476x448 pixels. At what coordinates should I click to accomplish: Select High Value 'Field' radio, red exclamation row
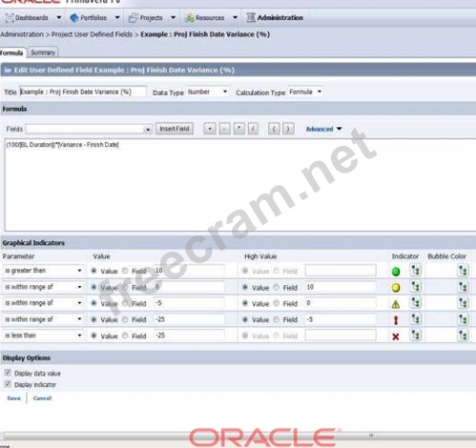277,319
